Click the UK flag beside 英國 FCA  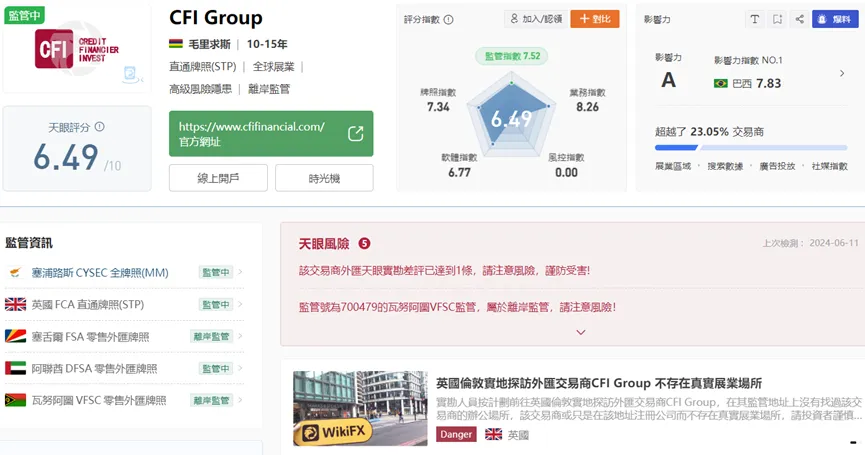(15, 304)
